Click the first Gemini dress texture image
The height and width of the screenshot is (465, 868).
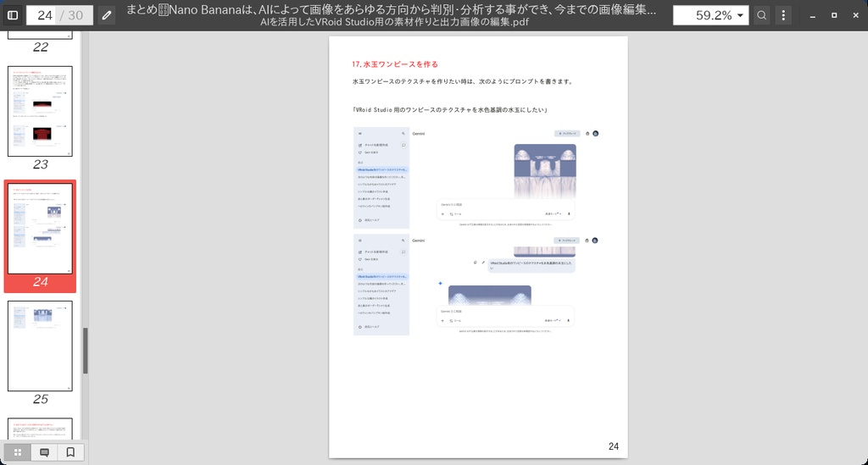pos(545,171)
